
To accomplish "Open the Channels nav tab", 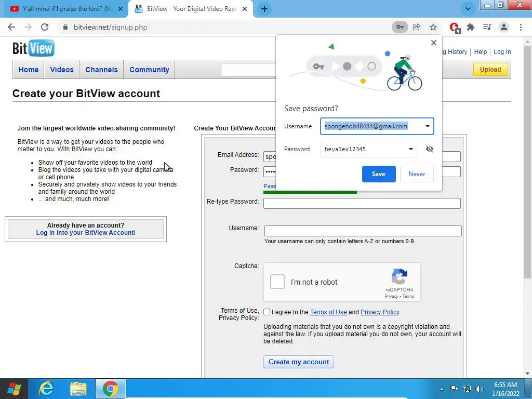I will click(x=101, y=70).
